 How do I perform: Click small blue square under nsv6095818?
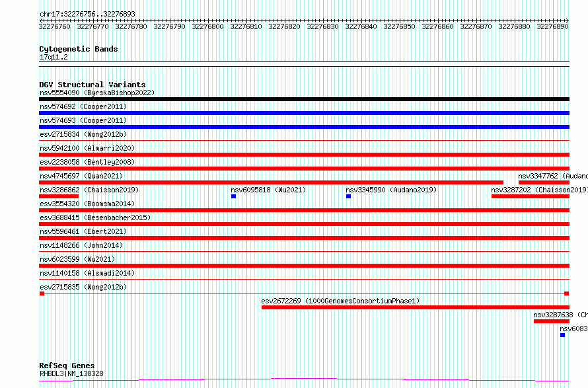234,196
